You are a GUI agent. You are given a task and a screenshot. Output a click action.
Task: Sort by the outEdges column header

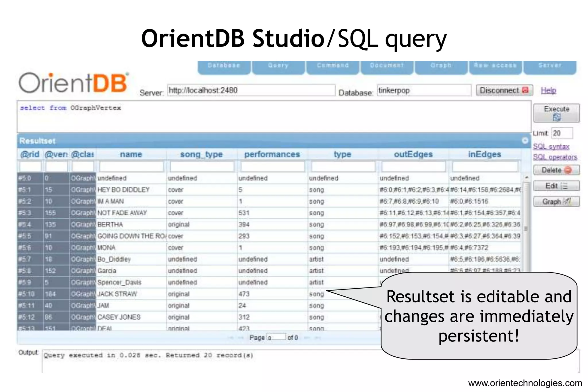tap(413, 154)
